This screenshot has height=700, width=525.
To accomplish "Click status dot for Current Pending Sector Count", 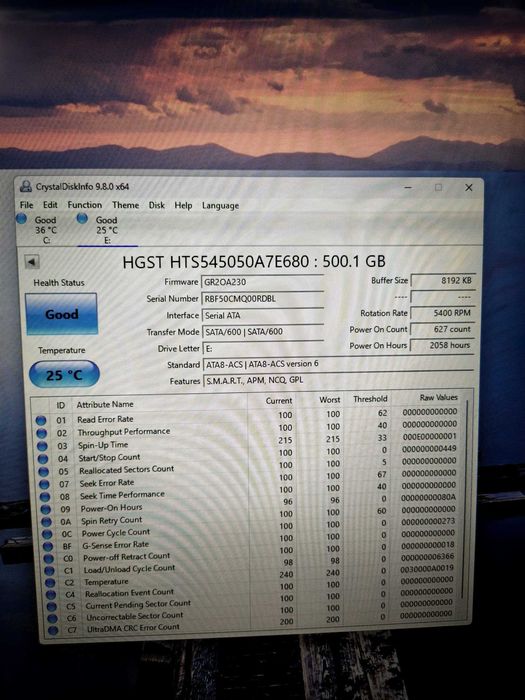I will click(52, 607).
